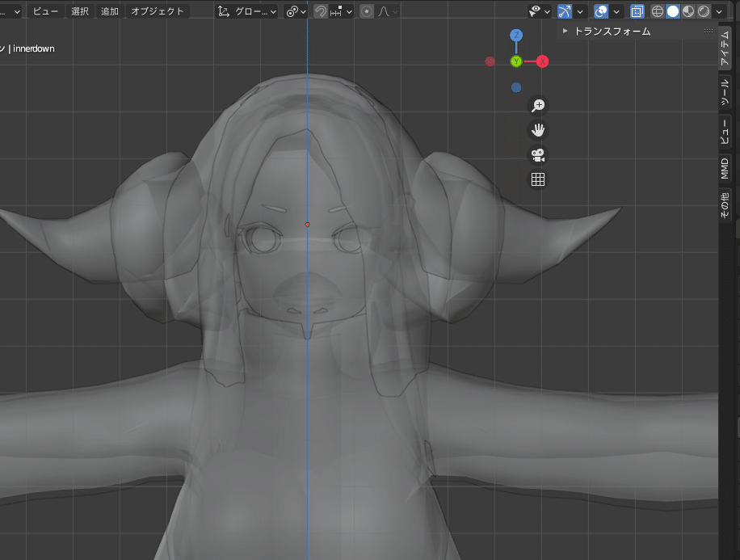
Task: Open the pivot point dropdown
Action: click(296, 11)
